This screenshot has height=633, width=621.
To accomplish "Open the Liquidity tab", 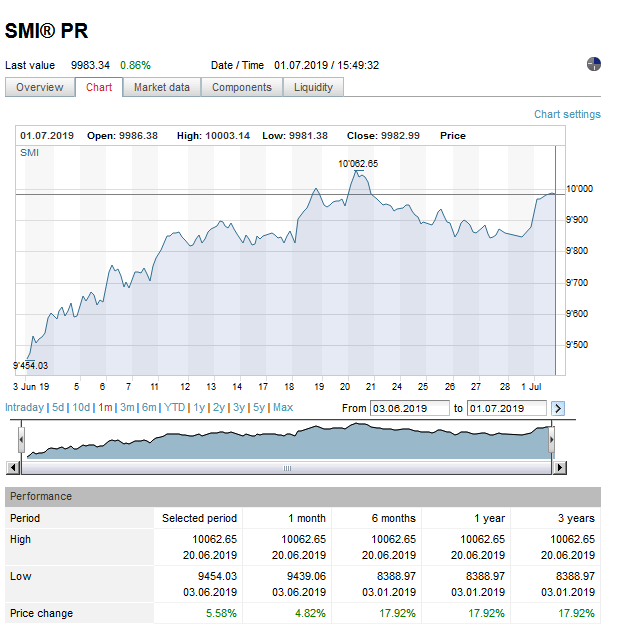I will (x=313, y=87).
